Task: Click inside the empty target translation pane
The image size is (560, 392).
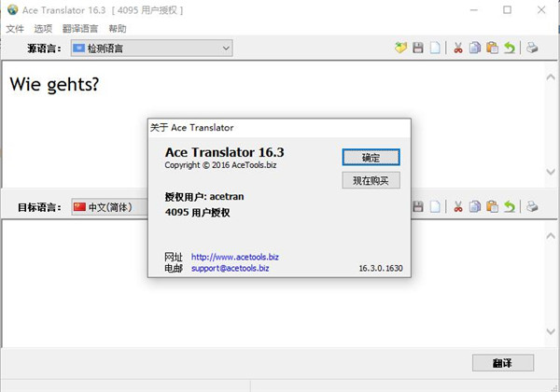Action: [273, 284]
